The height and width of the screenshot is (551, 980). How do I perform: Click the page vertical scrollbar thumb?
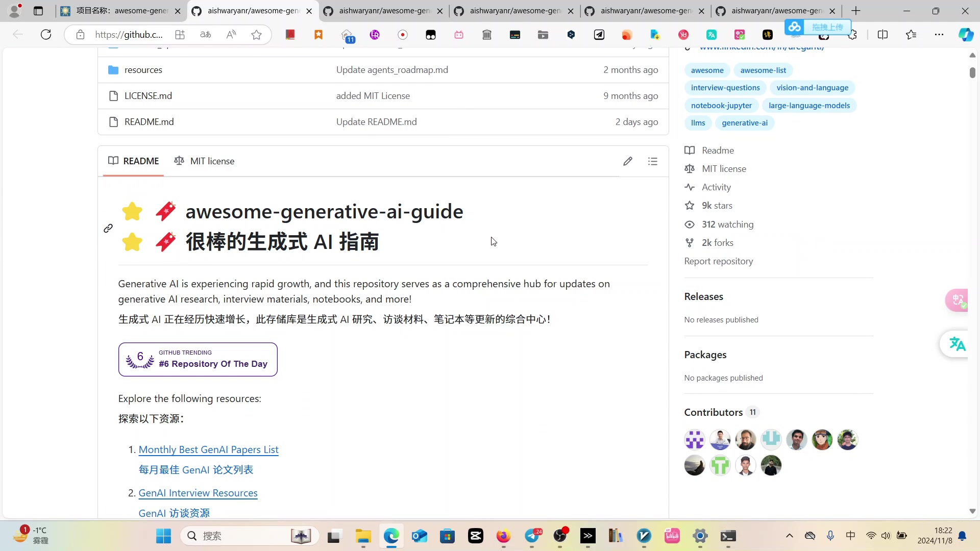(972, 72)
